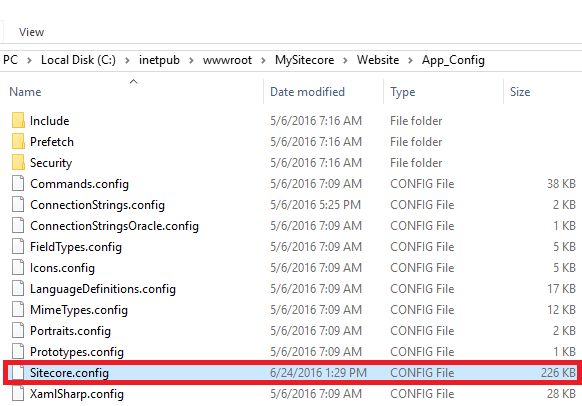Select the Sitecore.config file name

point(69,373)
